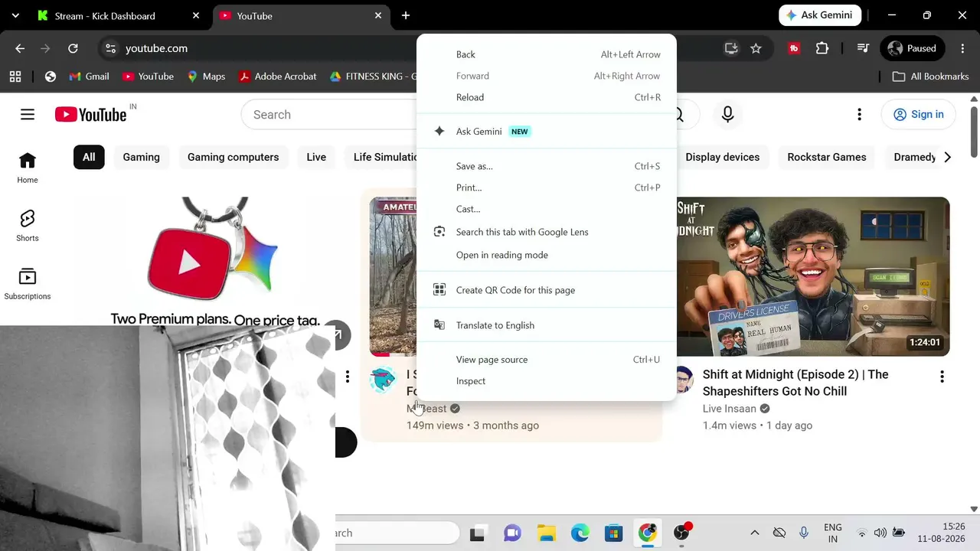
Task: Select Print... in the context menu
Action: pos(547,187)
